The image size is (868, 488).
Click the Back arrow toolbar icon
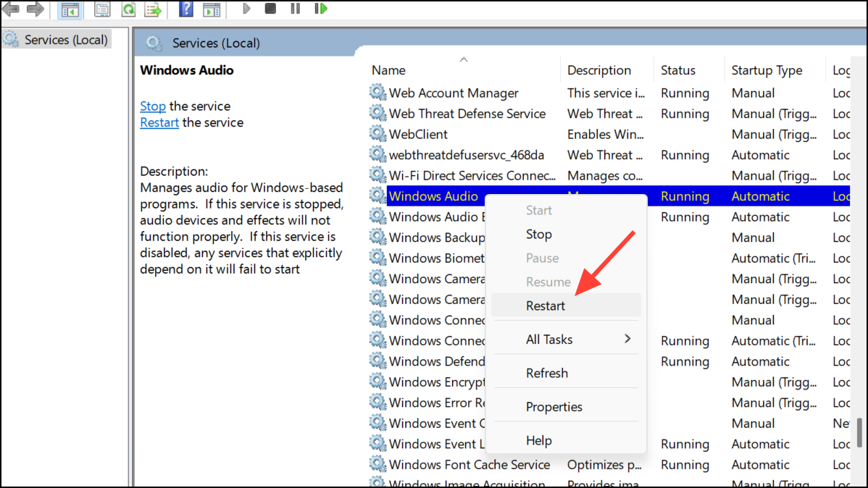(11, 9)
